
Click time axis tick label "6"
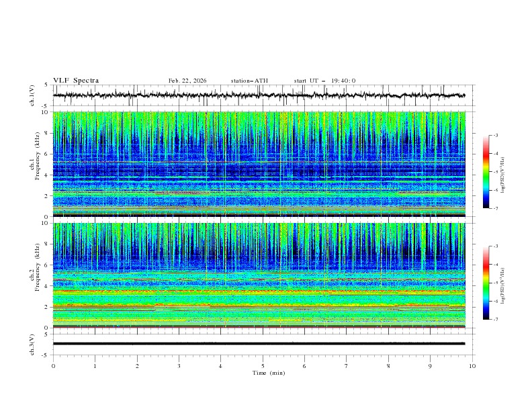(305, 366)
